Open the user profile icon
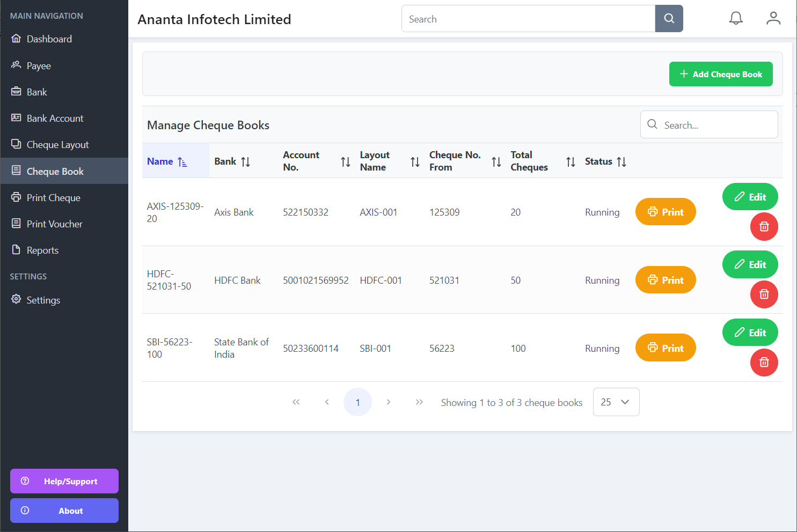The width and height of the screenshot is (797, 532). [x=773, y=18]
